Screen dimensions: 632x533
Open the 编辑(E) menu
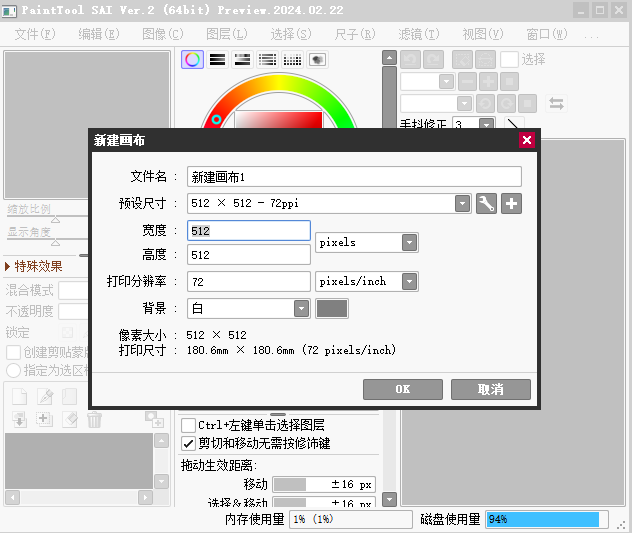[x=99, y=34]
